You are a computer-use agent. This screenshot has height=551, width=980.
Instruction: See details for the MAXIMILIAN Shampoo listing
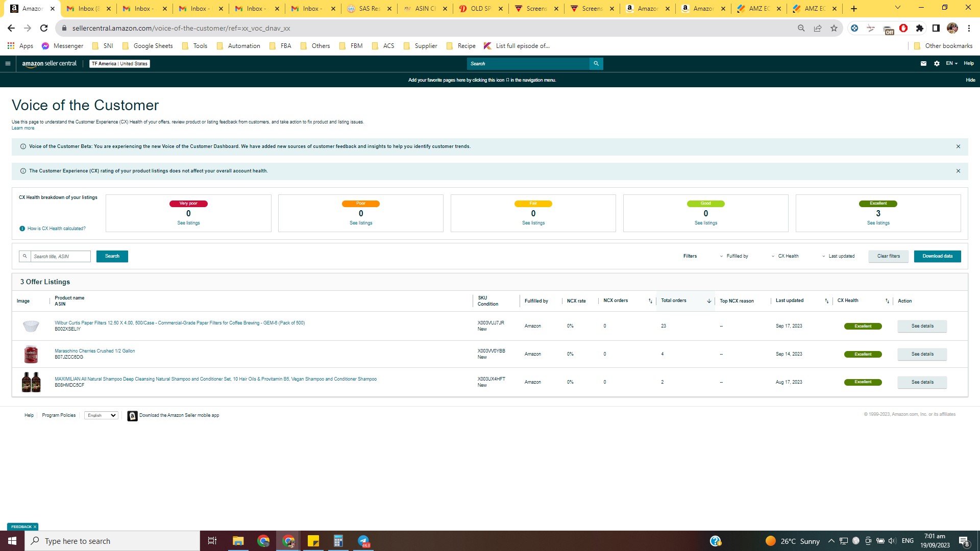coord(922,382)
